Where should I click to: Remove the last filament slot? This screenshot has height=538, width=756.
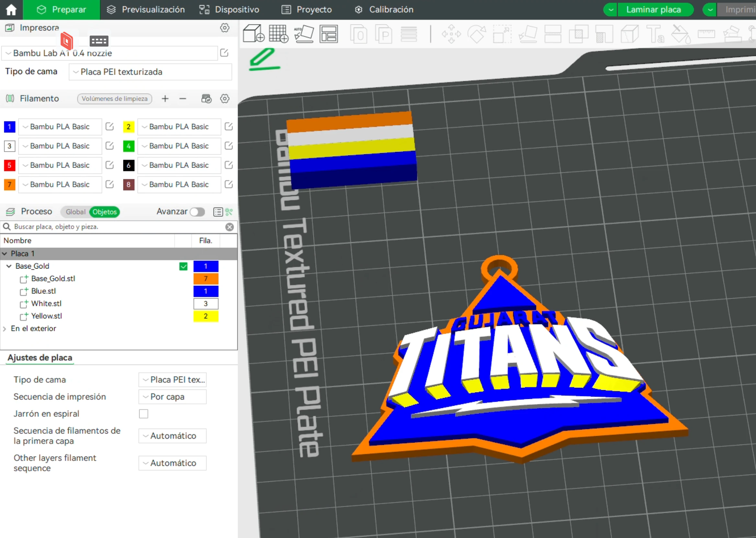coord(183,98)
